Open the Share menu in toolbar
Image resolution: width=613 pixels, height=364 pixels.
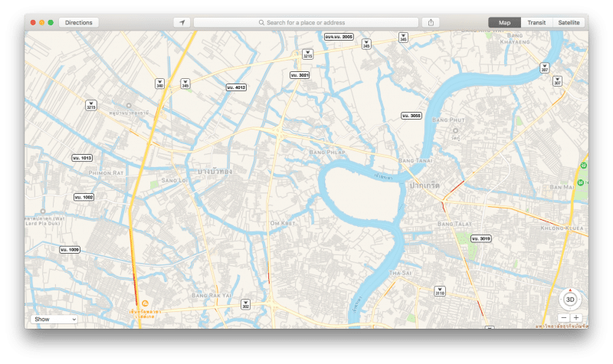[431, 23]
